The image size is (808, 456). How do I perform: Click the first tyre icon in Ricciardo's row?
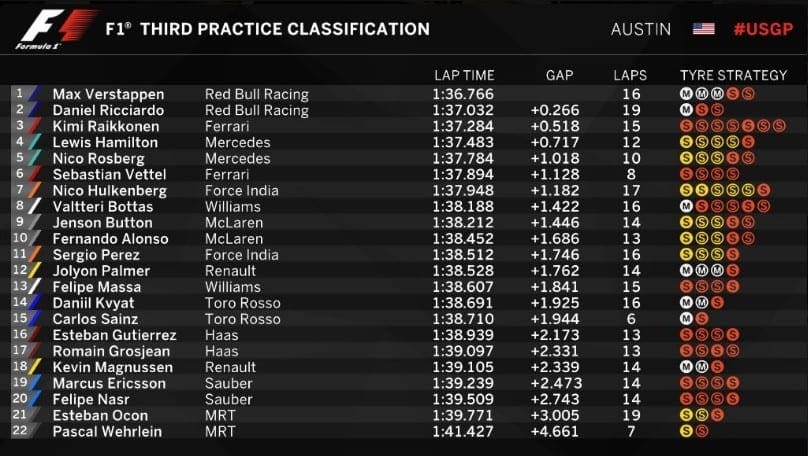(x=685, y=110)
